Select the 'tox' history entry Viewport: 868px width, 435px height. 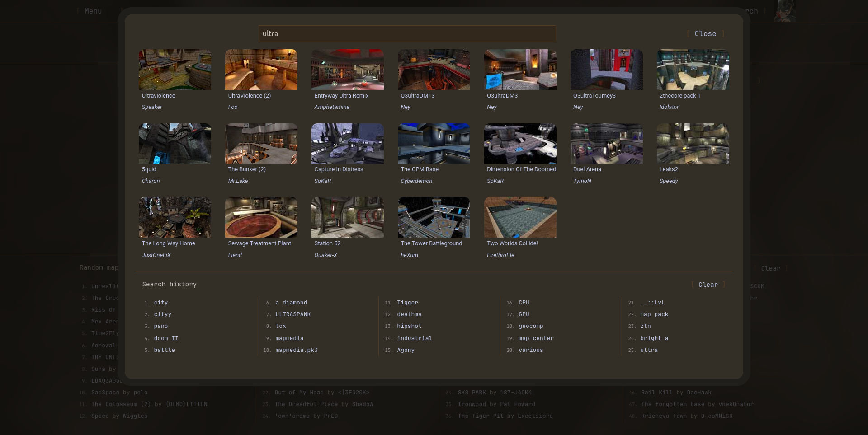coord(281,326)
